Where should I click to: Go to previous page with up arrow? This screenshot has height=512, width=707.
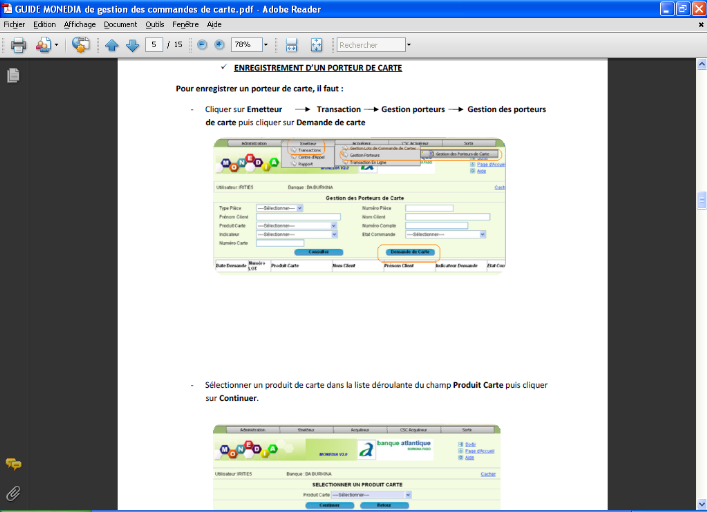point(111,45)
